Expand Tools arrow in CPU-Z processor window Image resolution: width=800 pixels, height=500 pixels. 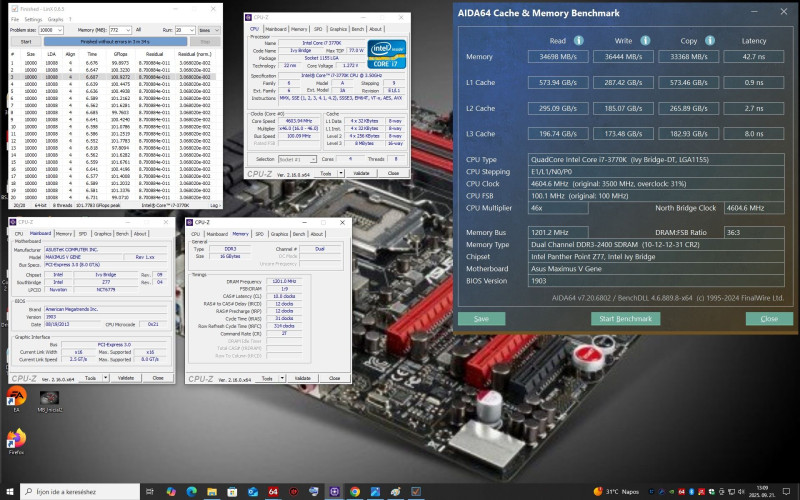tap(341, 173)
